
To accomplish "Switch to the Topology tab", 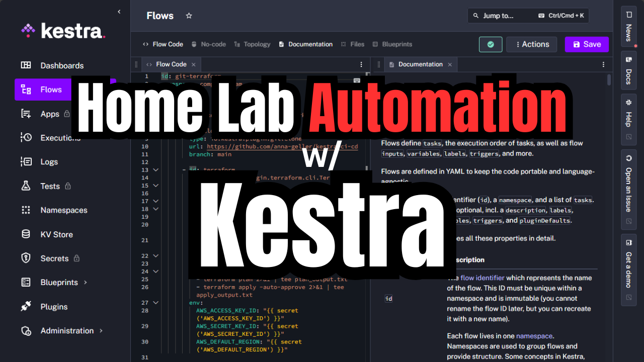I will [x=257, y=44].
